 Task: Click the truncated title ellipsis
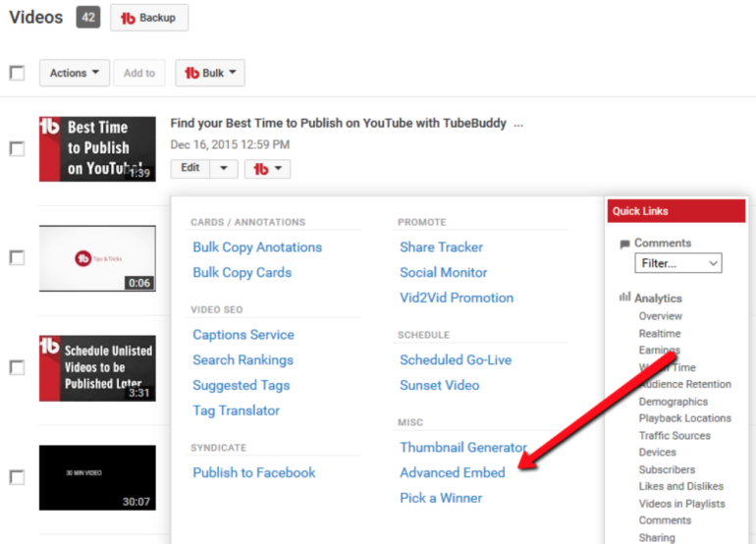(x=518, y=126)
